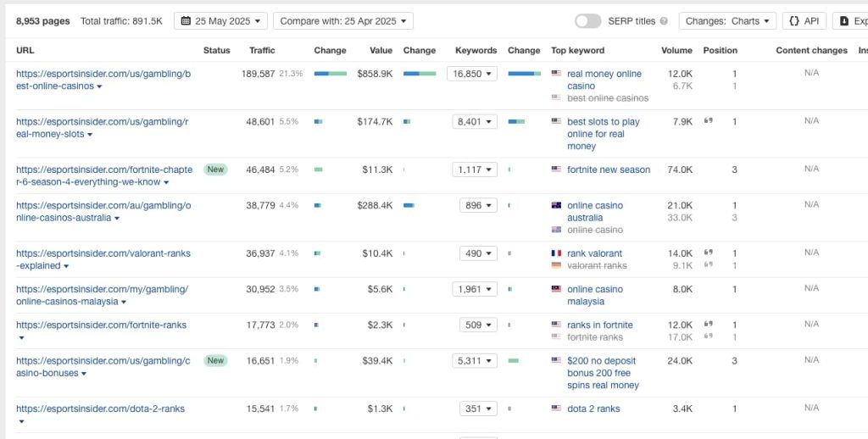Click the Australian flag beside 'online casino australia'
This screenshot has width=868, height=439.
556,205
